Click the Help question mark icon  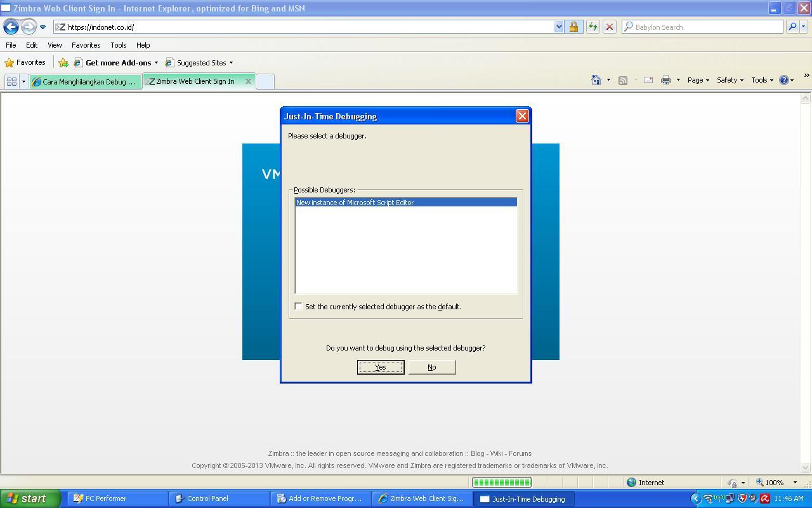(x=784, y=80)
